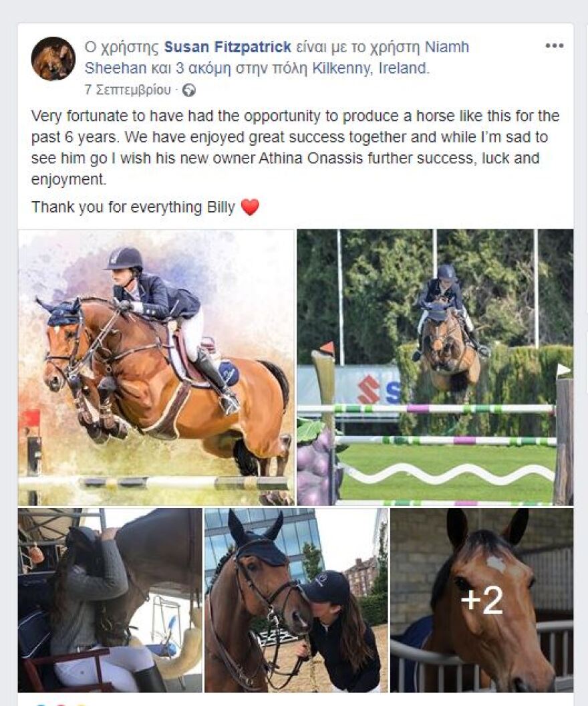The width and height of the screenshot is (588, 706).
Task: Click the rider's helmet in the watercolor photo
Action: click(x=125, y=257)
